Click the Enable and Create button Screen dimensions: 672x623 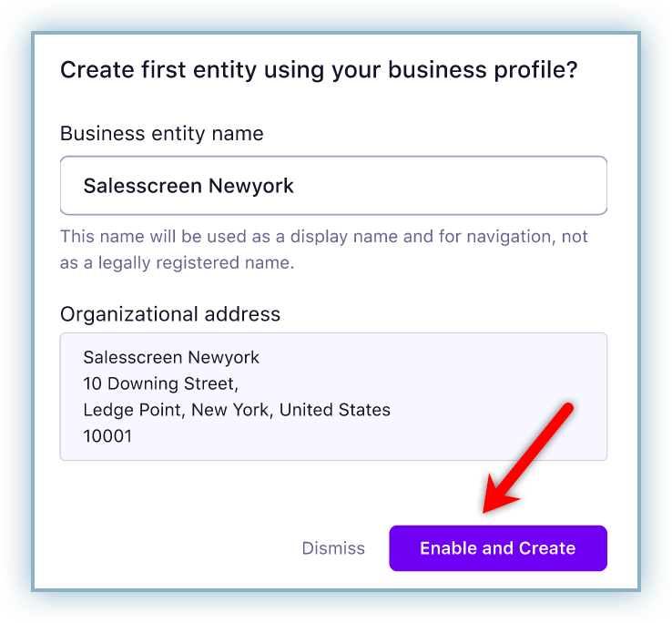click(x=497, y=548)
